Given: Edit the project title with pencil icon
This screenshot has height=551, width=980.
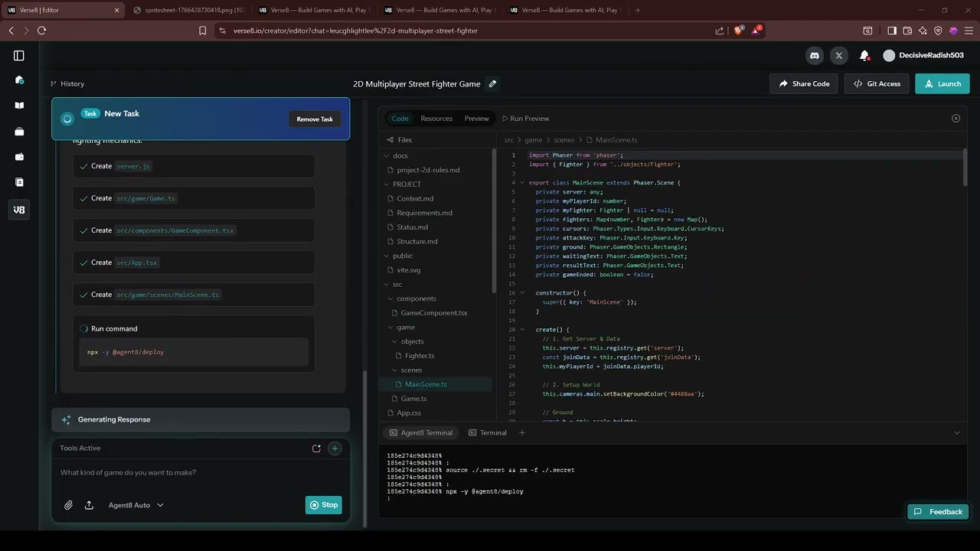Looking at the screenshot, I should (x=492, y=83).
